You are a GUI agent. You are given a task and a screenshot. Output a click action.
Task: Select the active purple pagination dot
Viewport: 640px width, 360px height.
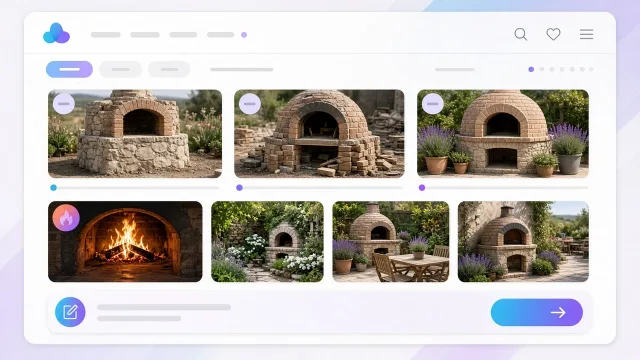coord(531,69)
